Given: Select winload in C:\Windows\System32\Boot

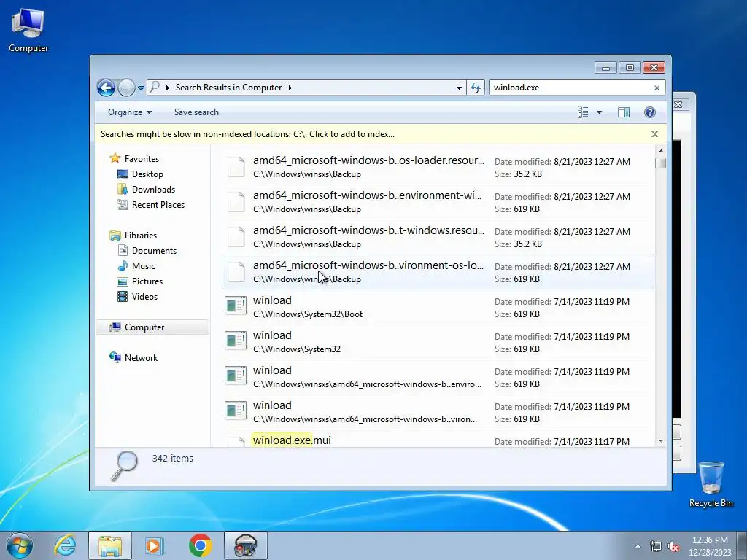Looking at the screenshot, I should pyautogui.click(x=436, y=307).
